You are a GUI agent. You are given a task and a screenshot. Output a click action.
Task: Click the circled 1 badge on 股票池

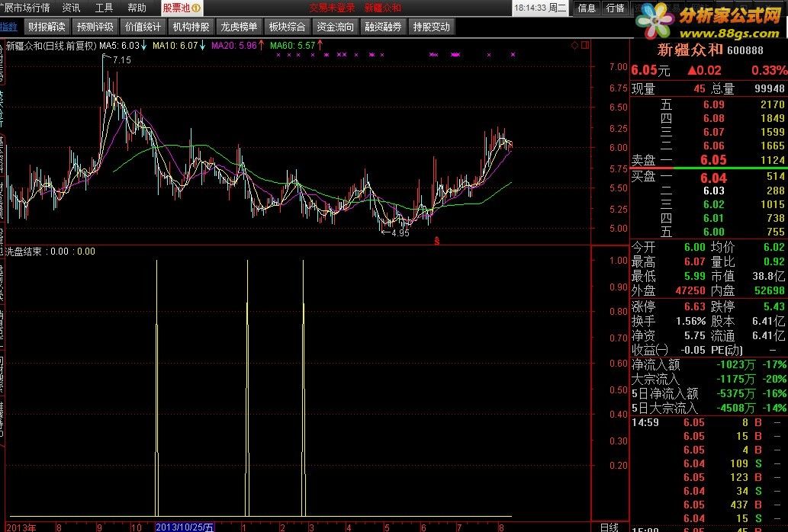[196, 8]
